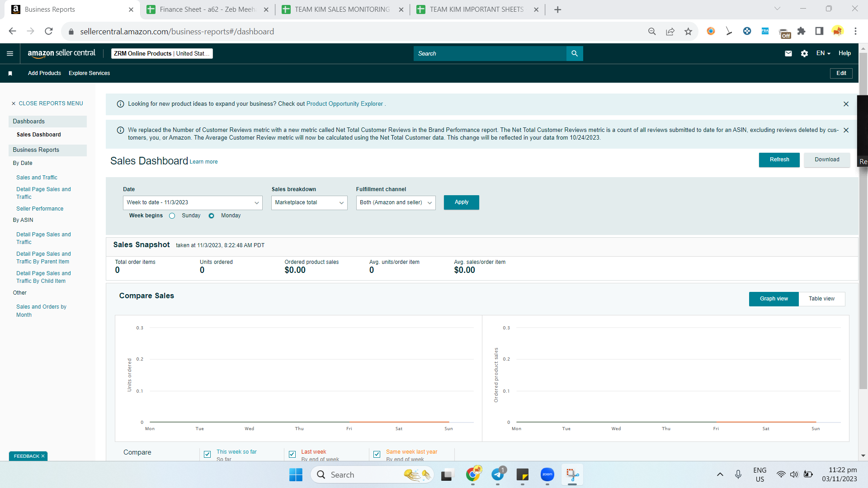Open Snipping Tool from the taskbar
The image size is (868, 488).
point(572,474)
